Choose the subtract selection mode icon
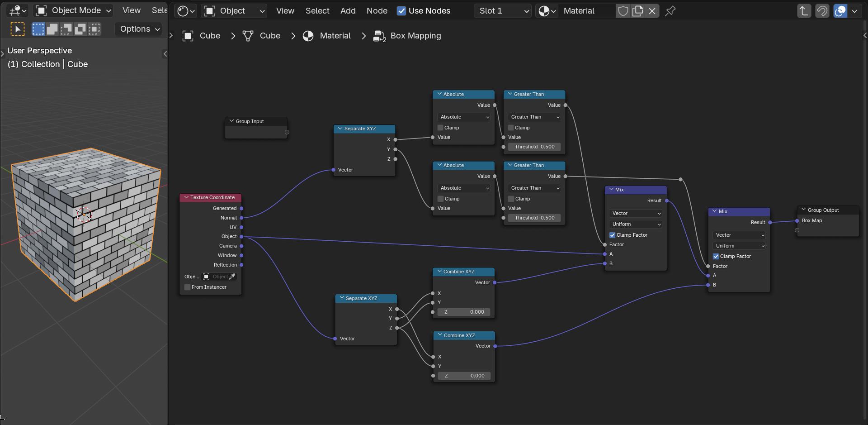Screen dimensions: 868x425 (66, 29)
